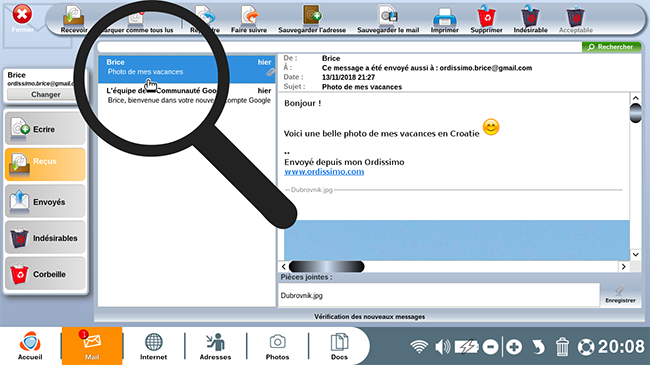Delete the email with Supprimer
This screenshot has height=365, width=650.
point(486,19)
